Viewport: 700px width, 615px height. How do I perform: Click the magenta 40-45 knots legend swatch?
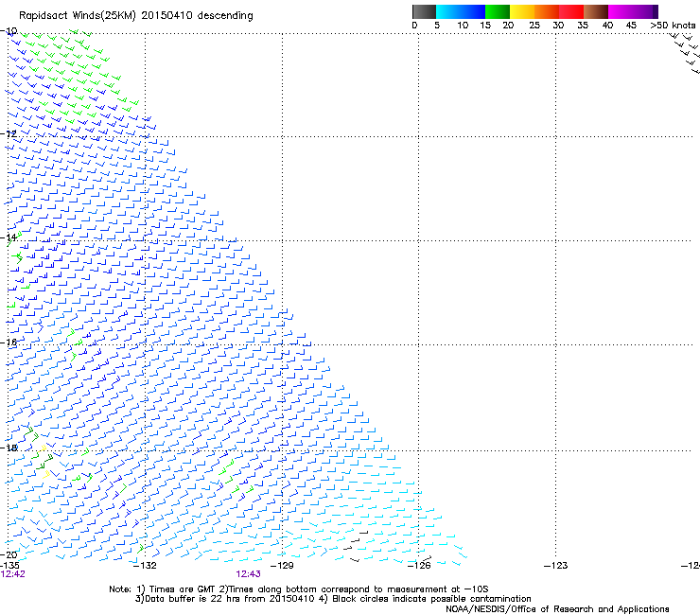[x=621, y=11]
